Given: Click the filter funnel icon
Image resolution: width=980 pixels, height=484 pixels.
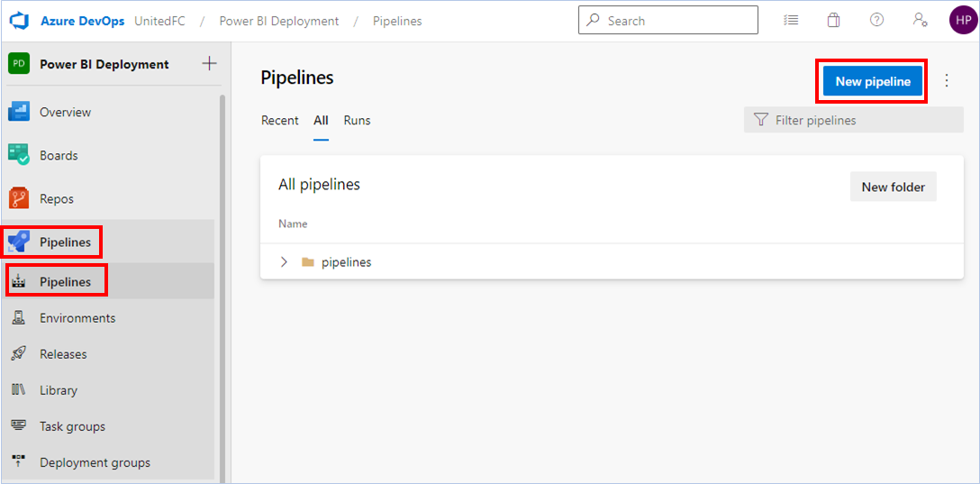Looking at the screenshot, I should pos(760,120).
